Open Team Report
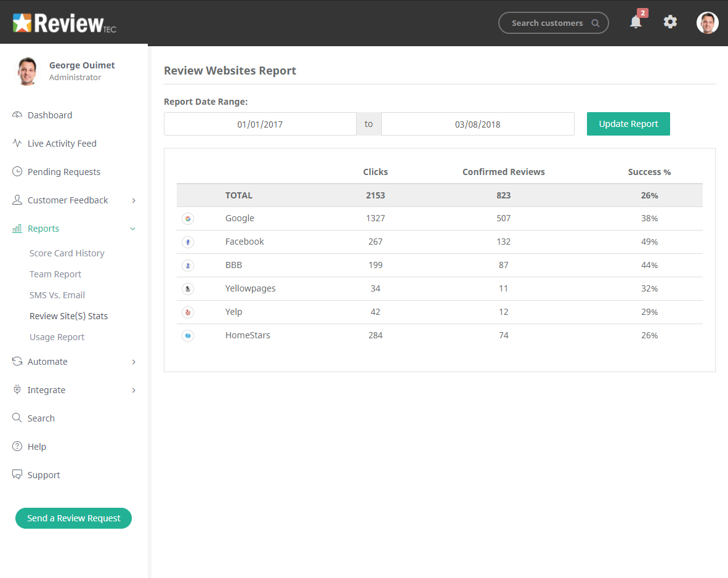 tap(55, 274)
